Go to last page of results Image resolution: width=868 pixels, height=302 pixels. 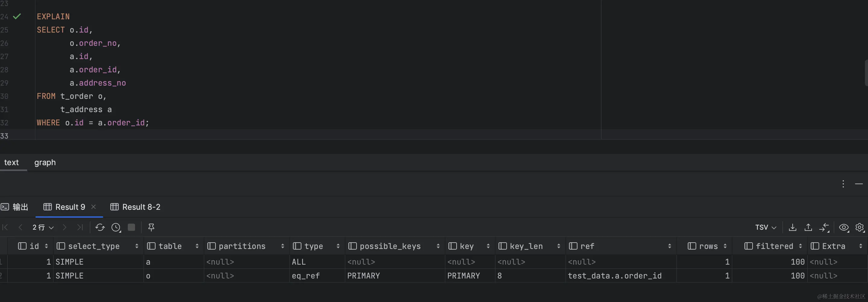(x=80, y=228)
